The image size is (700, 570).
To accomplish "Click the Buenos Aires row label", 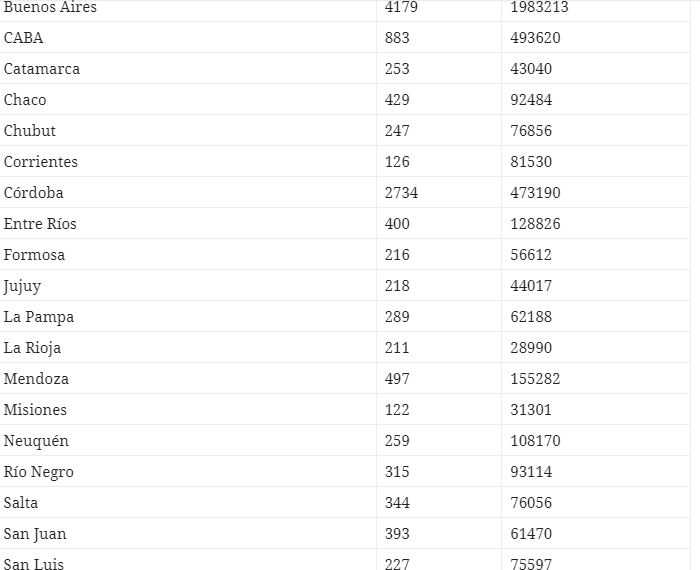I will click(x=50, y=8).
